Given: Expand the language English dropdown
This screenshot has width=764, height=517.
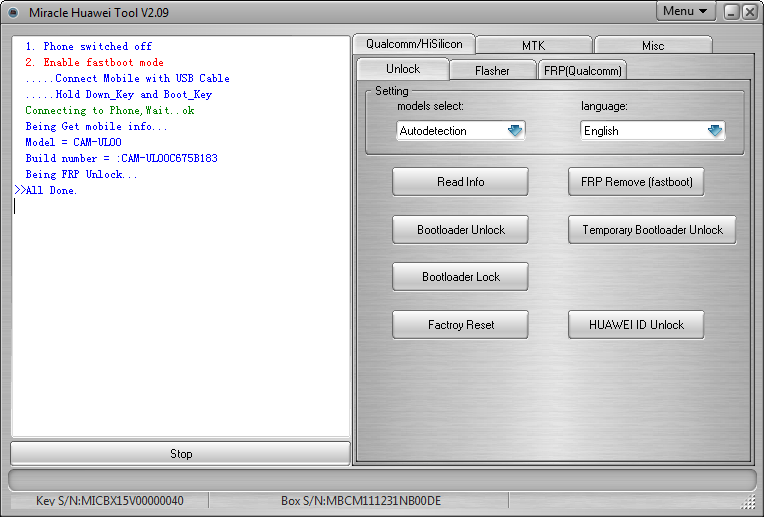Looking at the screenshot, I should pos(653,131).
